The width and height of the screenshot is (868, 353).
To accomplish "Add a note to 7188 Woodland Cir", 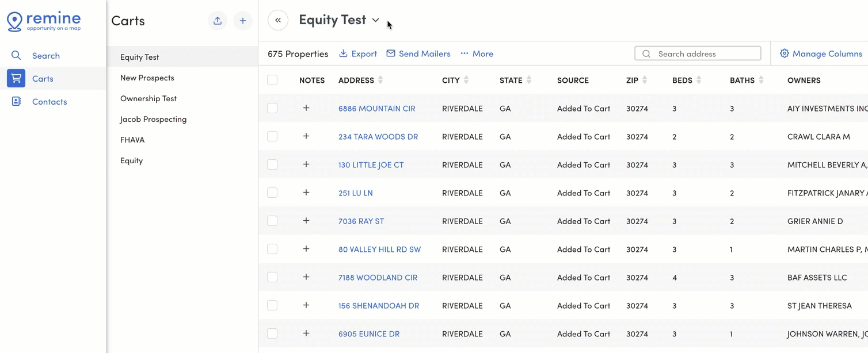I will coord(306,277).
